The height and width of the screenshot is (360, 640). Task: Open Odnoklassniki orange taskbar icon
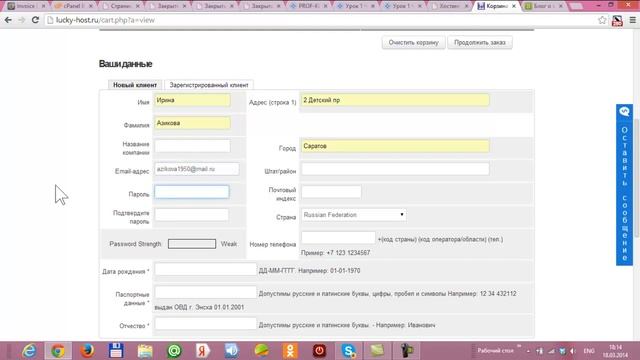pyautogui.click(x=290, y=351)
